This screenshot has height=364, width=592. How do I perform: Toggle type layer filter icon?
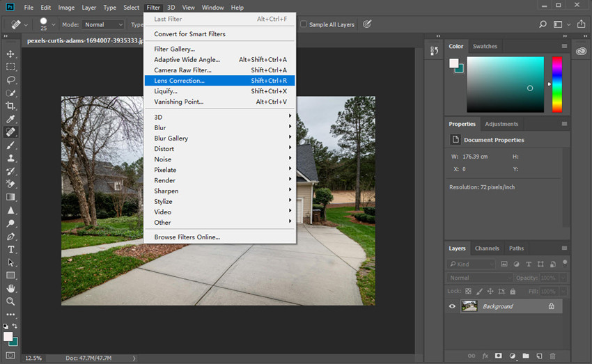coord(529,264)
